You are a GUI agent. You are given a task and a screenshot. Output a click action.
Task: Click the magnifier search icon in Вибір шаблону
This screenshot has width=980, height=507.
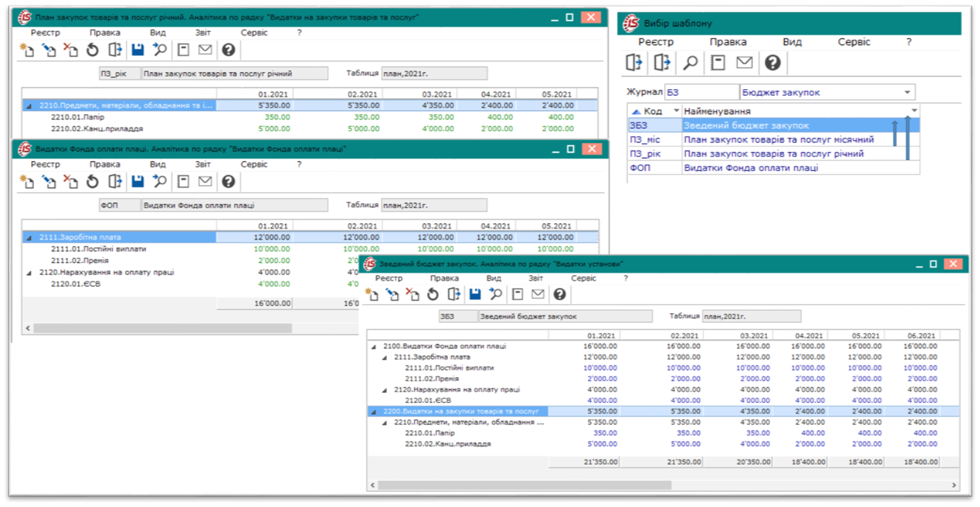[690, 63]
